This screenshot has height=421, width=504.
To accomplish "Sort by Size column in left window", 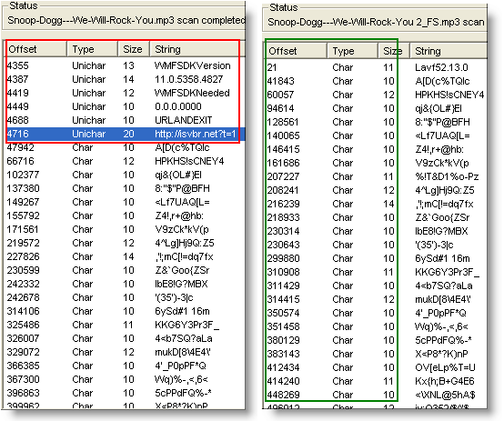I will (x=134, y=49).
